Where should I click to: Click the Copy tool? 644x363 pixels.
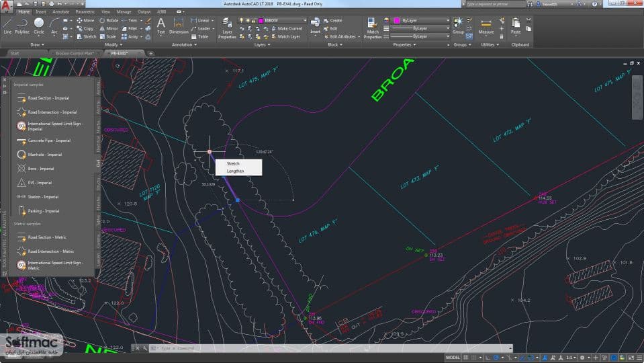[x=85, y=28]
